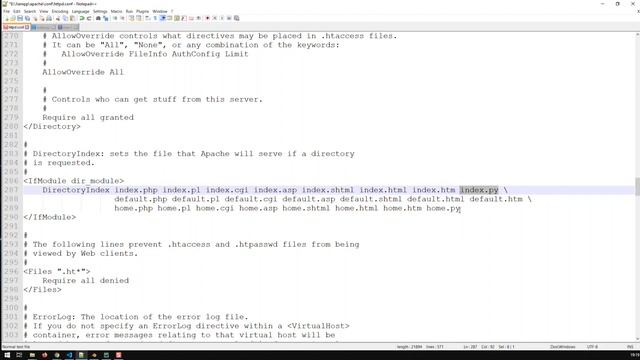Show the Document Map panel icon

177,18
